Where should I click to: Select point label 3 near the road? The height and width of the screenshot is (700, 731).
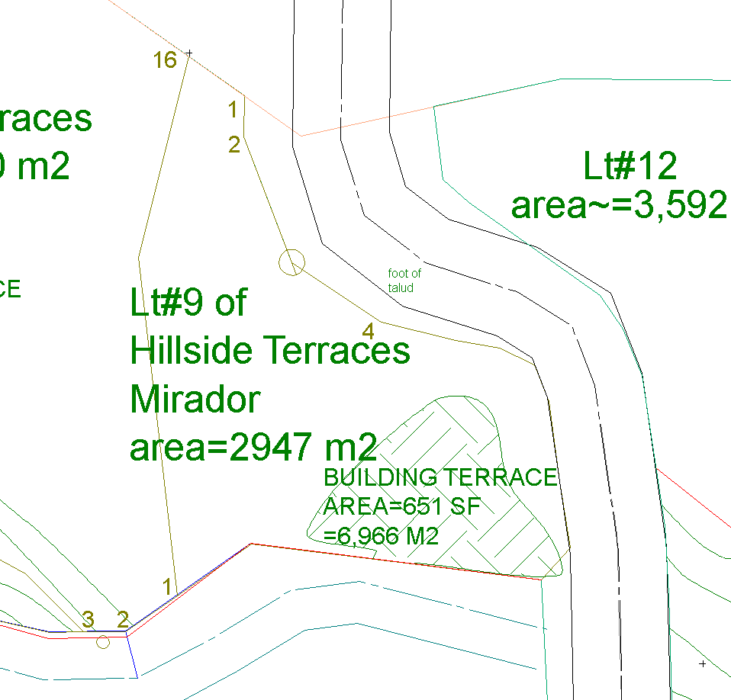88,619
